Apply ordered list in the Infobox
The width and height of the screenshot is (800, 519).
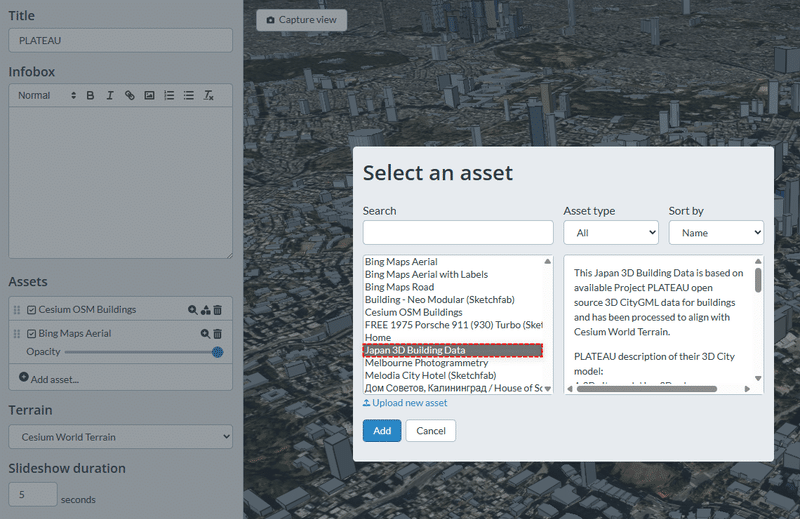tap(169, 96)
